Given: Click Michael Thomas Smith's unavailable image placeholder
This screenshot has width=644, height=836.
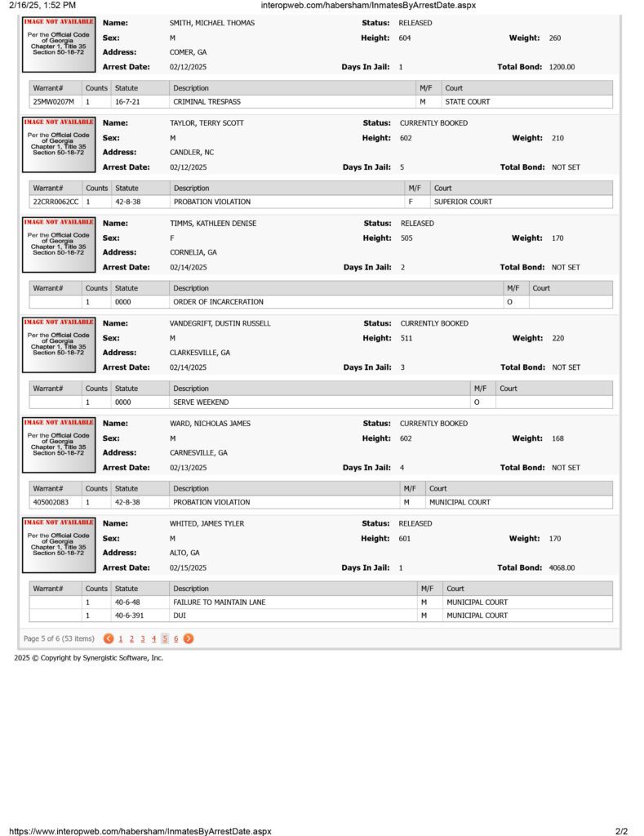Looking at the screenshot, I should pos(59,44).
